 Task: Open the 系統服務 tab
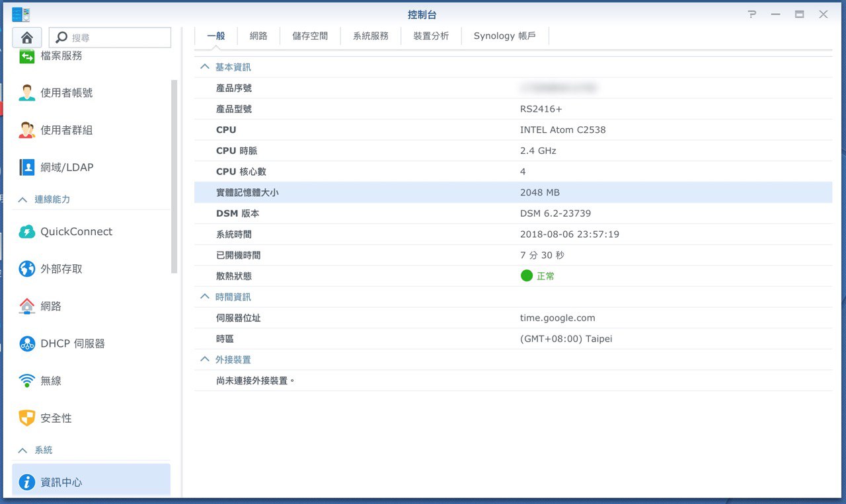click(371, 36)
